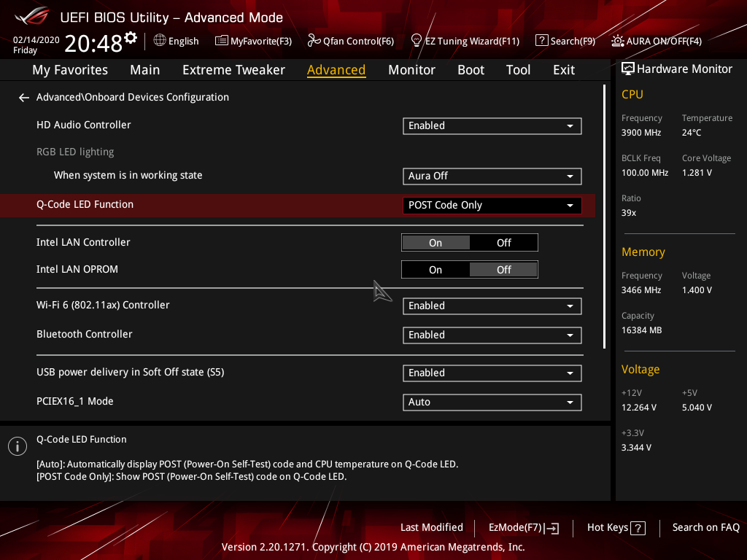Click Search on FAQ link
This screenshot has height=560, width=747.
[x=705, y=528]
